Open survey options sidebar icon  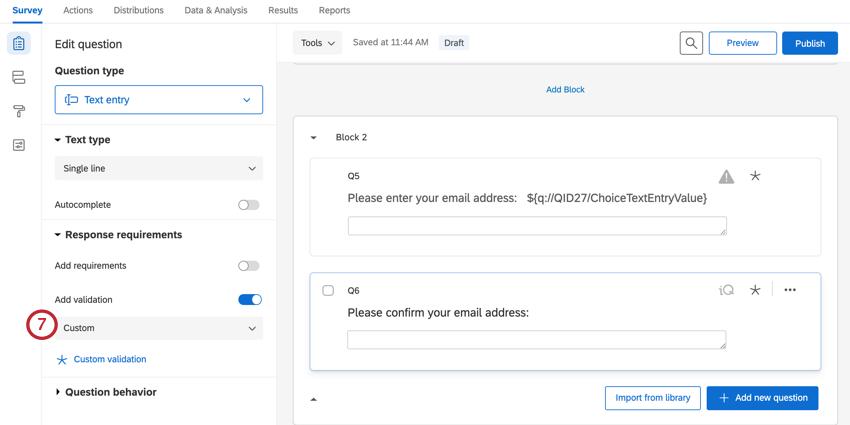[x=19, y=145]
